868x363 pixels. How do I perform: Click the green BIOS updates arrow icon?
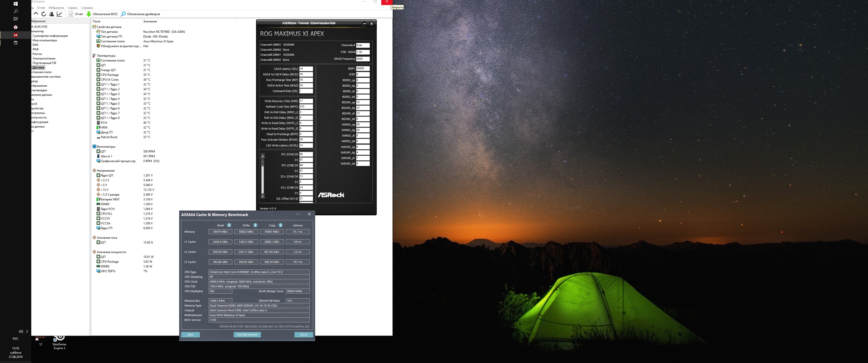[89, 14]
